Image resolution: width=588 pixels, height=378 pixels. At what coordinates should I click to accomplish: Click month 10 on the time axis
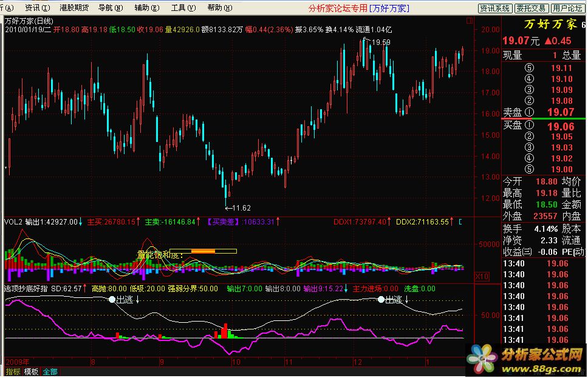click(236, 362)
